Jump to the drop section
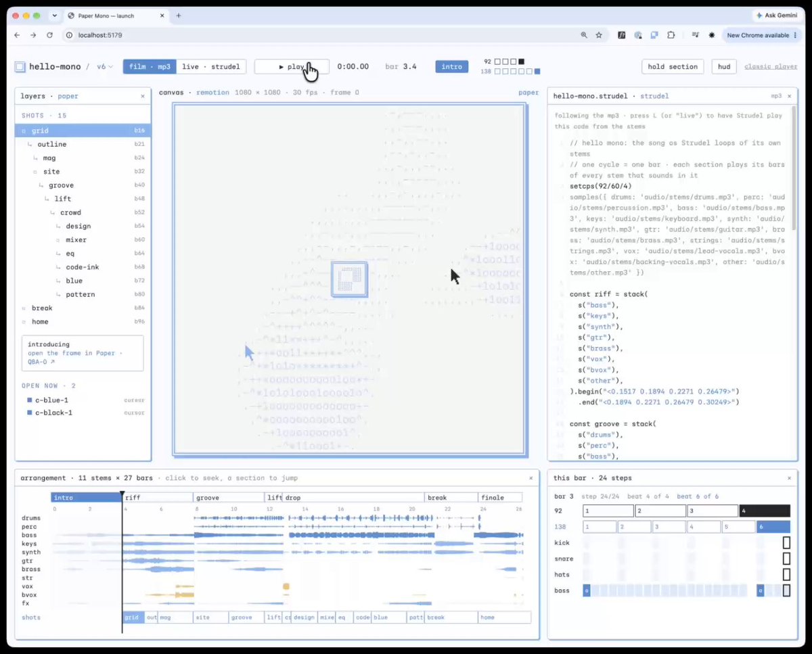 coord(353,497)
